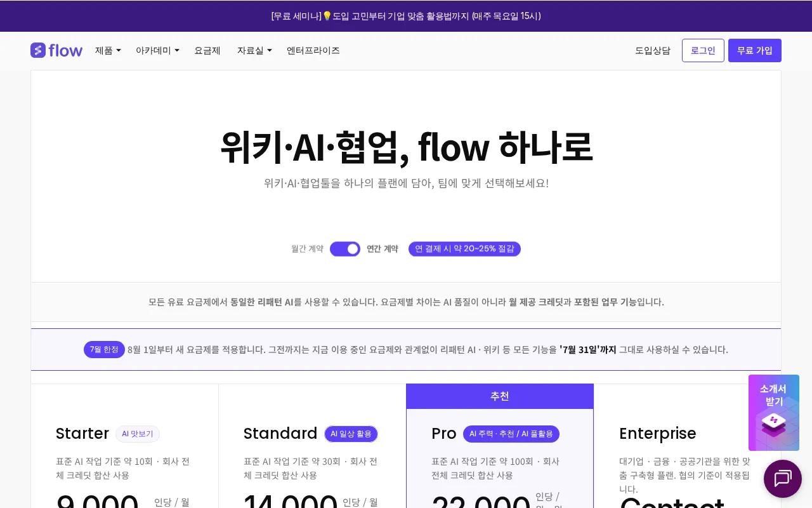Click the 연 결제 시 약 20~25% 절감 badge
Image resolution: width=812 pixels, height=508 pixels.
[x=464, y=249]
